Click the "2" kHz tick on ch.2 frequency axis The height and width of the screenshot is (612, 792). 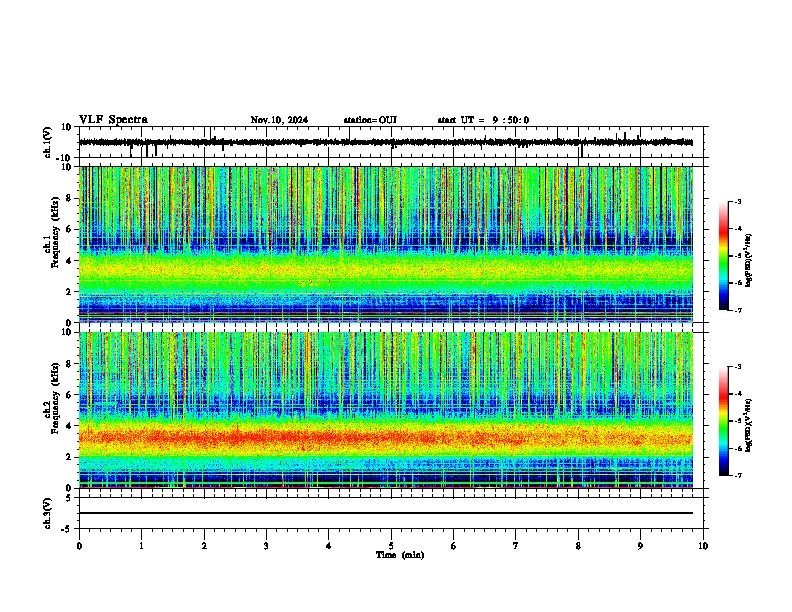[x=69, y=457]
